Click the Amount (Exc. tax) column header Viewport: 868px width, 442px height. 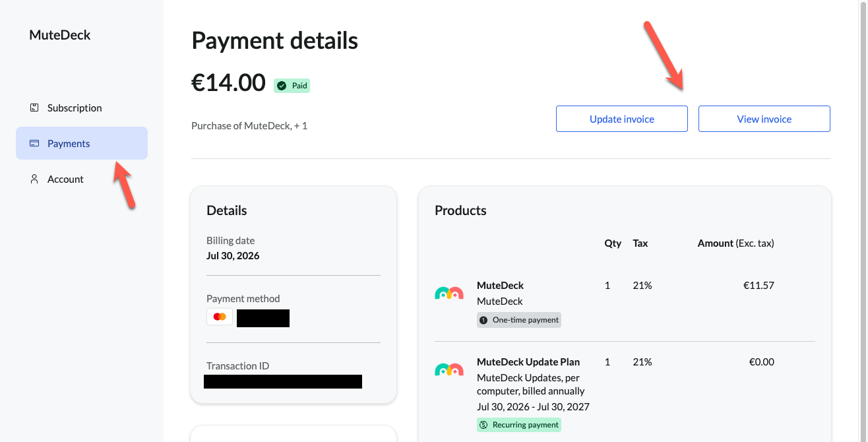(x=736, y=243)
